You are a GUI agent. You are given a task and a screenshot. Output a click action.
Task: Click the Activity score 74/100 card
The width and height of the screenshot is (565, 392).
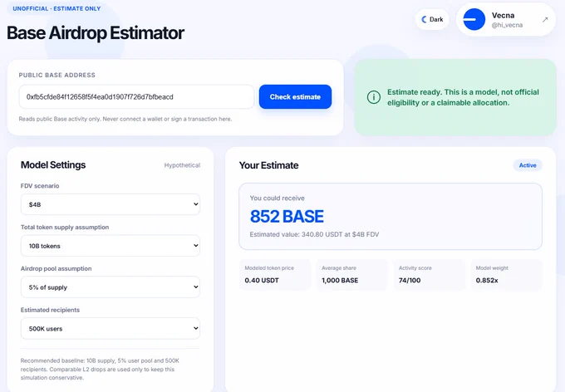coord(430,275)
